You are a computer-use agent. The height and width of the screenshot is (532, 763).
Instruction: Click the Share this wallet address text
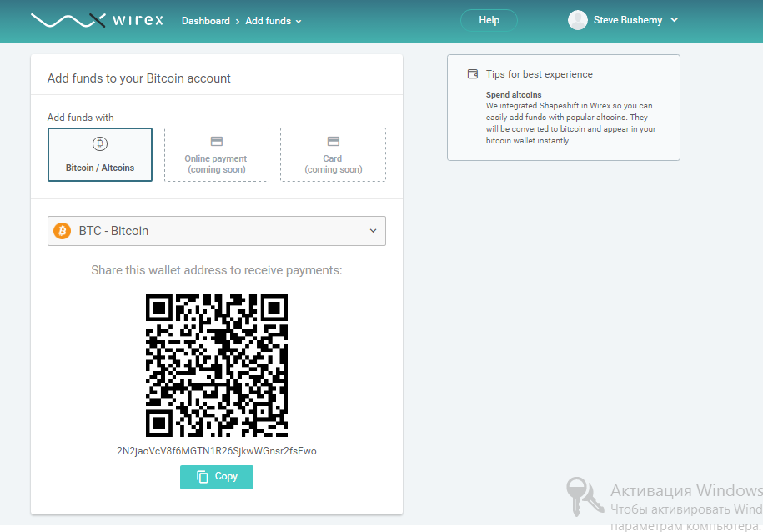[x=217, y=270]
